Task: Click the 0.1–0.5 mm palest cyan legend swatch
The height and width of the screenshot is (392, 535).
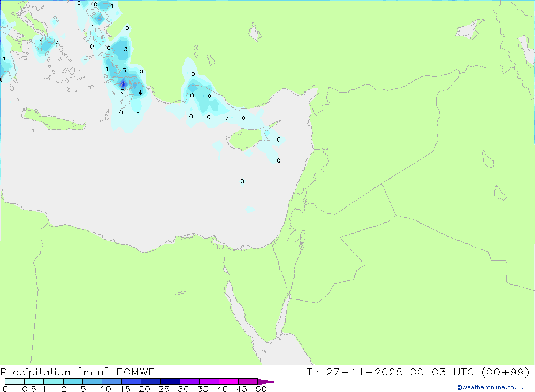Action: [x=14, y=381]
